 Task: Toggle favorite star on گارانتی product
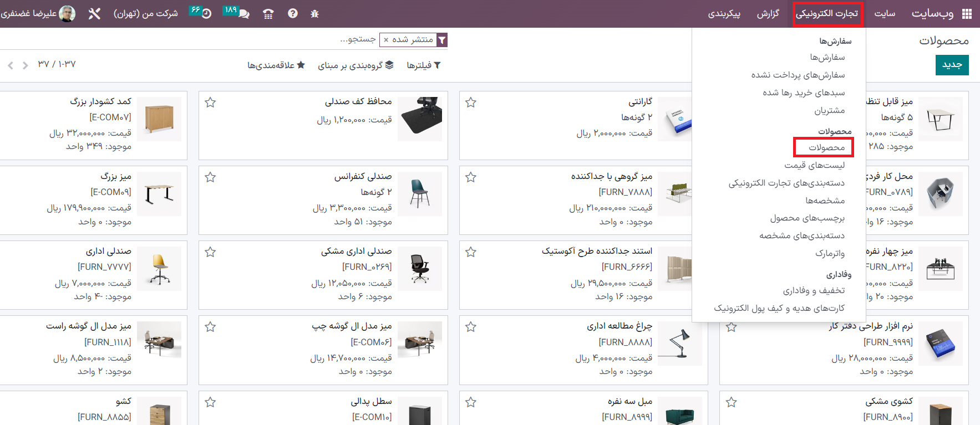click(471, 103)
